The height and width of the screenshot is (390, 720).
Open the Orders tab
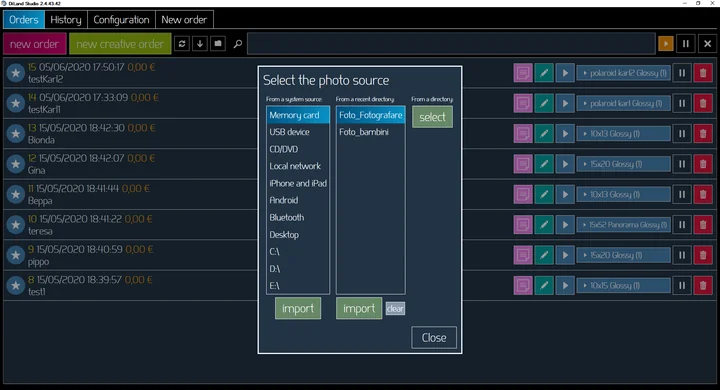pos(24,20)
